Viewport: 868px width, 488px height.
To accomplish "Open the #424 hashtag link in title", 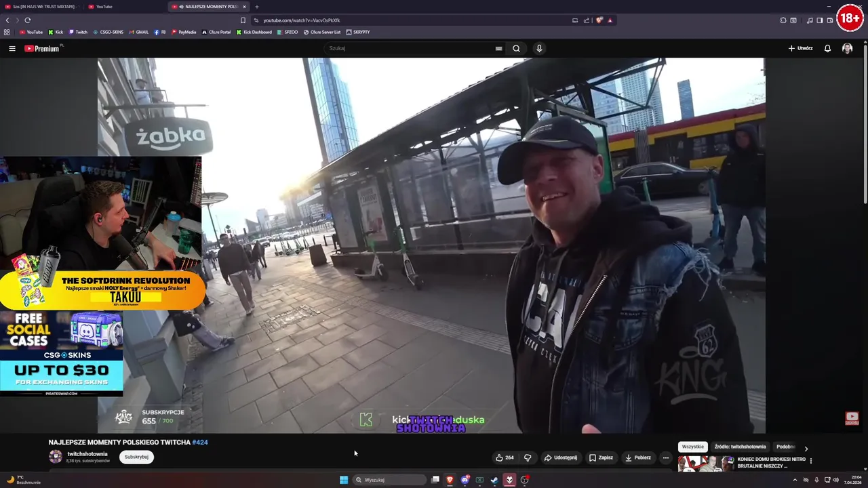I will 200,442.
